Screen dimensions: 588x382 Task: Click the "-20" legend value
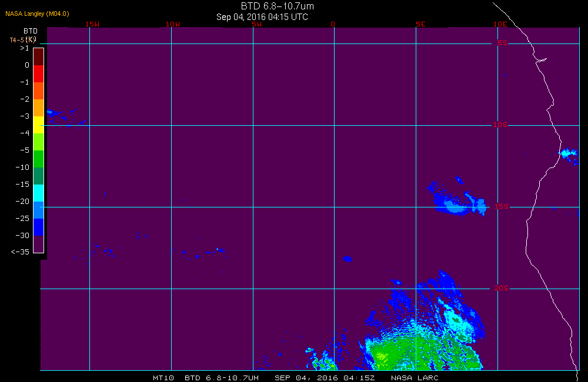click(x=22, y=202)
